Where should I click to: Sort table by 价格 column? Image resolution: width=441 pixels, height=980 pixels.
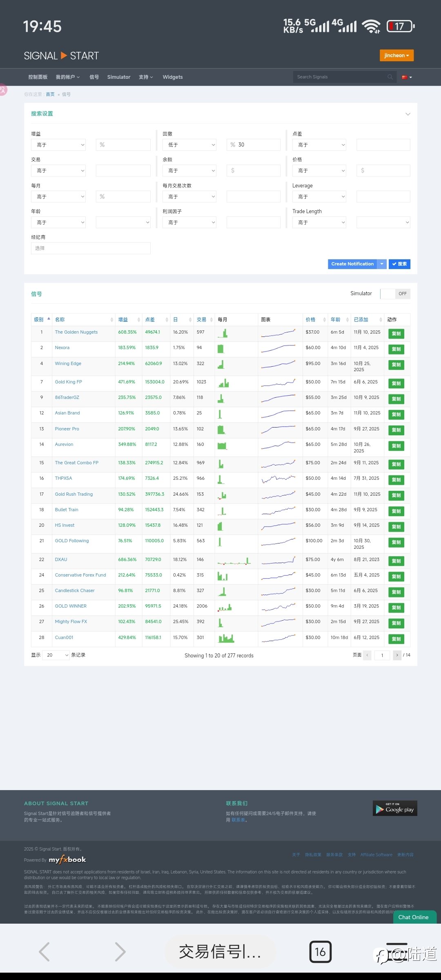click(x=315, y=319)
